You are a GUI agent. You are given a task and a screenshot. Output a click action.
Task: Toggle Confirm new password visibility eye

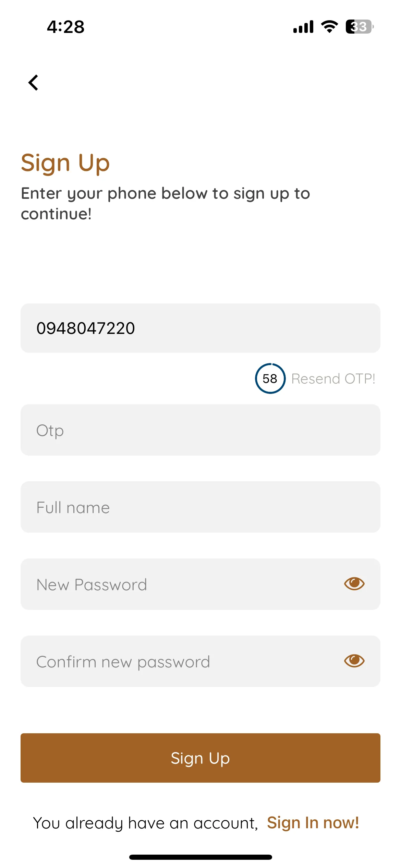coord(354,661)
